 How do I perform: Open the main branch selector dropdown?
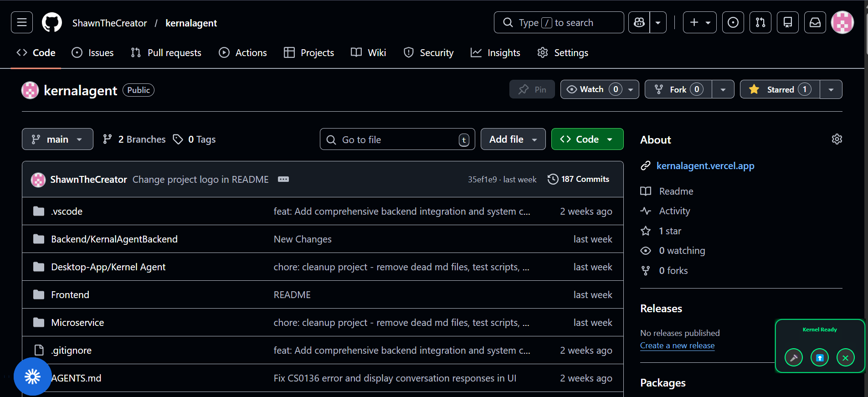57,139
